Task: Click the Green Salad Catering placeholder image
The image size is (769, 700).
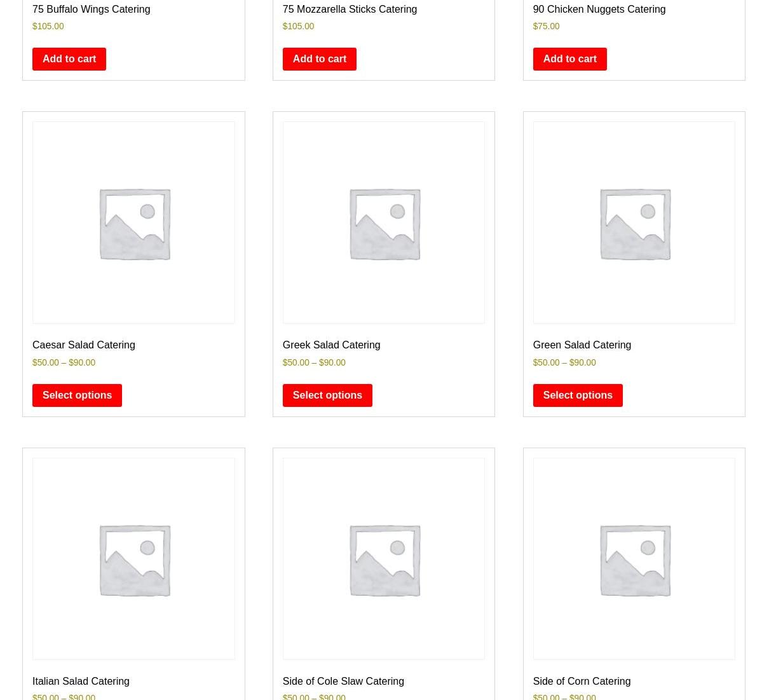Action: (634, 223)
